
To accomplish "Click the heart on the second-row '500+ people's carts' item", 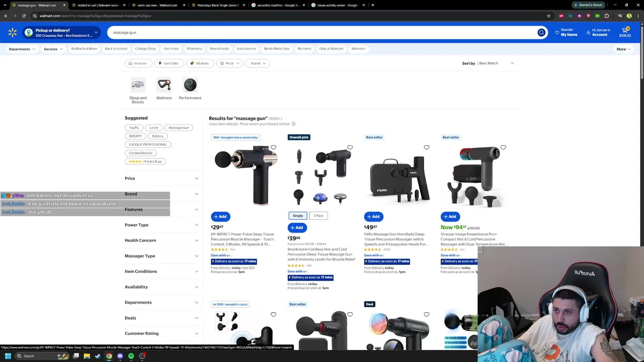I will coord(273,315).
